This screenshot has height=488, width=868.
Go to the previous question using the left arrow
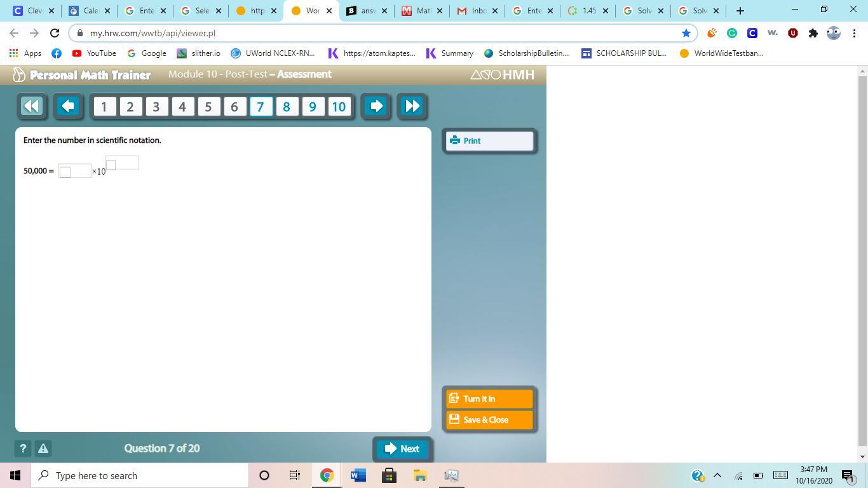68,106
